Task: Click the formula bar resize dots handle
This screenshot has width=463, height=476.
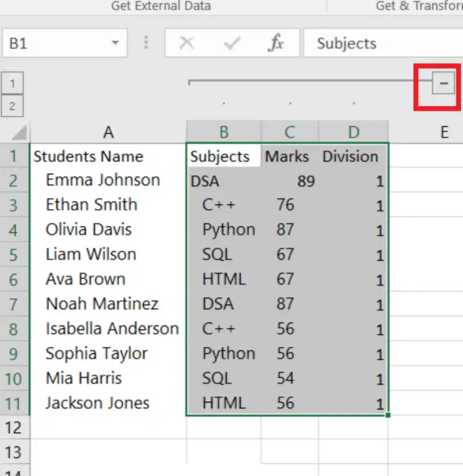Action: pos(146,43)
